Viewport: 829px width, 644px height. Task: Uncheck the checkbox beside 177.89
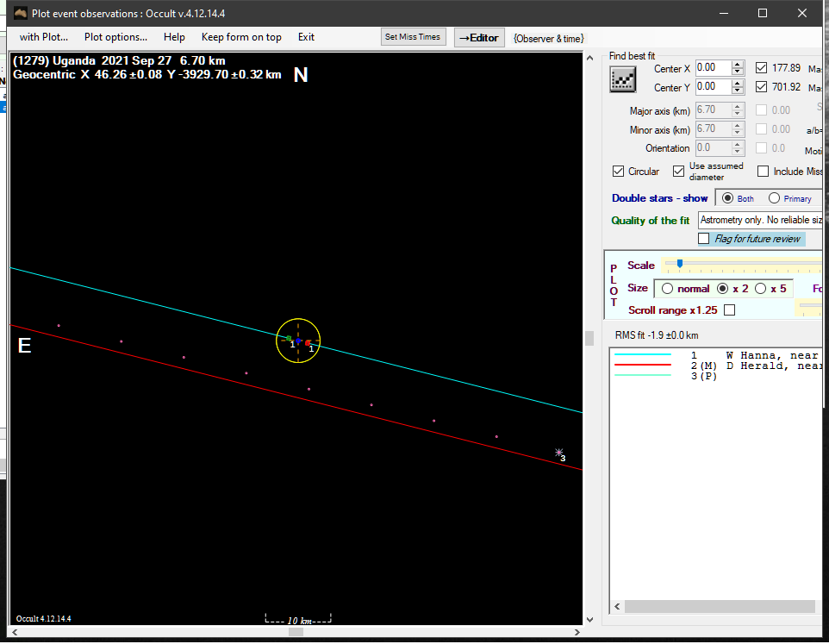click(x=761, y=68)
